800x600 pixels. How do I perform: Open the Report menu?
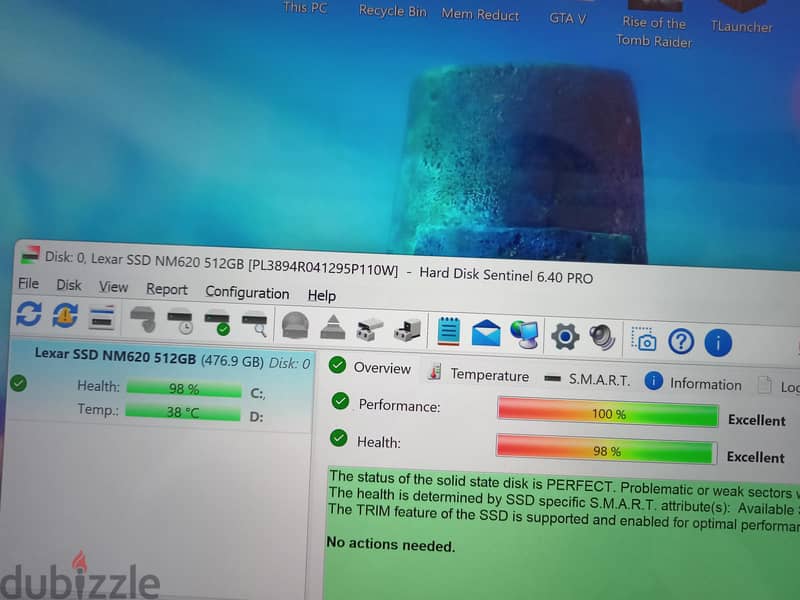tap(167, 289)
